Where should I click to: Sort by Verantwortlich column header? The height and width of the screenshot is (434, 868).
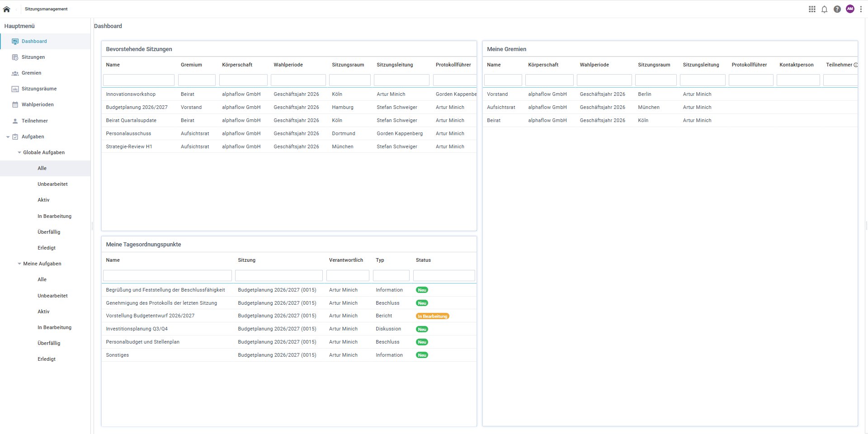(x=346, y=260)
